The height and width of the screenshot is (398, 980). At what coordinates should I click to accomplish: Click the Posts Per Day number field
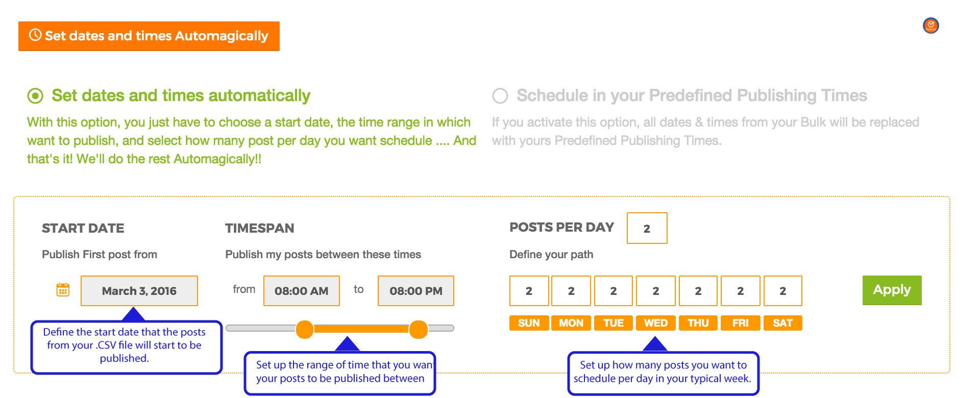point(647,228)
